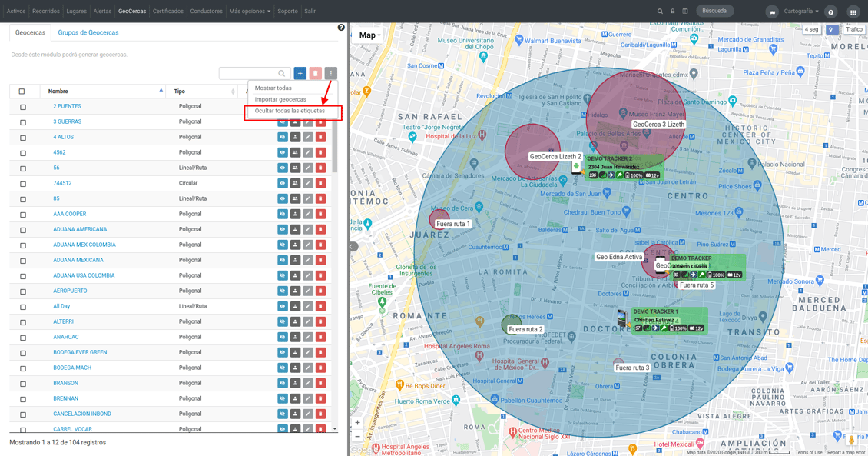Screen dimensions: 868x456
Task: Open the three-dot more options button
Action: 330,73
